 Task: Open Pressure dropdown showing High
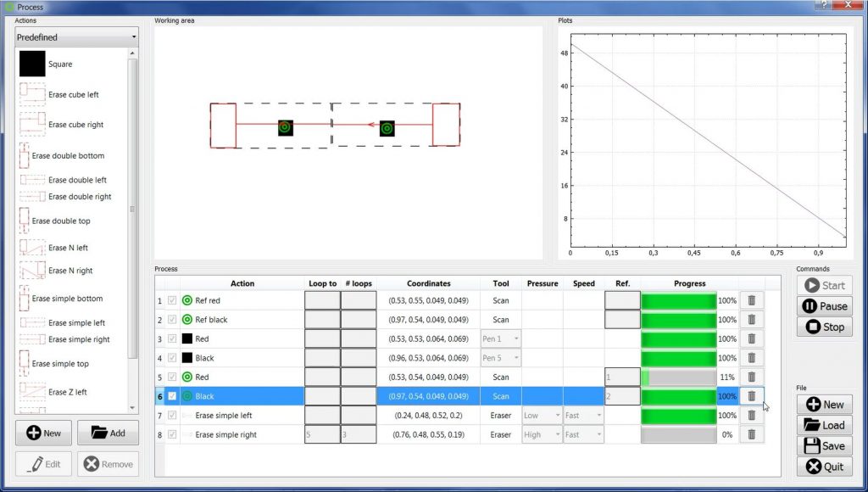542,434
